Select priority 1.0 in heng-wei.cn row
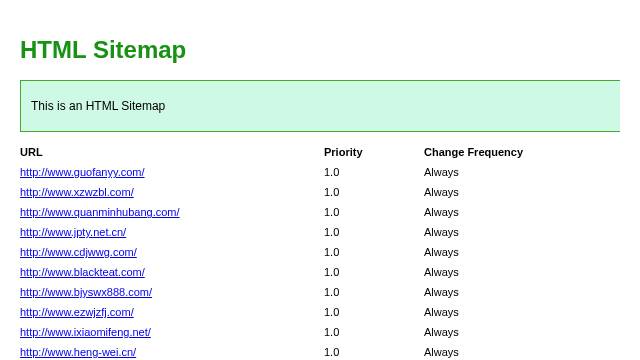This screenshot has height=360, width=640. coord(331,352)
